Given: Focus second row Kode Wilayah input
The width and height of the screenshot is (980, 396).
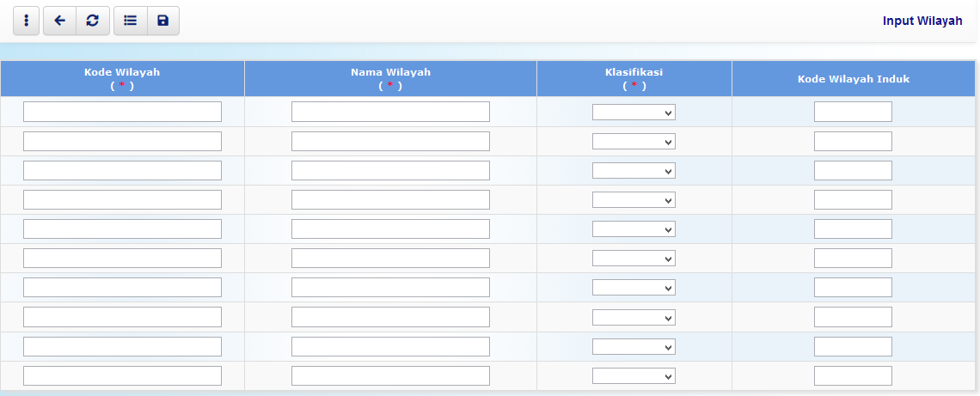Looking at the screenshot, I should [122, 141].
